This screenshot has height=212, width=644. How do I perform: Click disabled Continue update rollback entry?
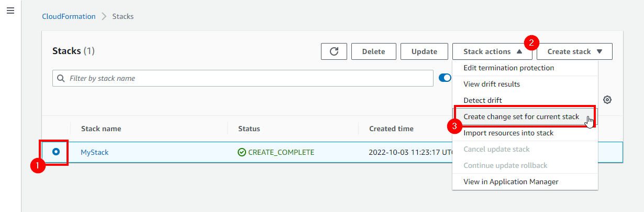525,165
